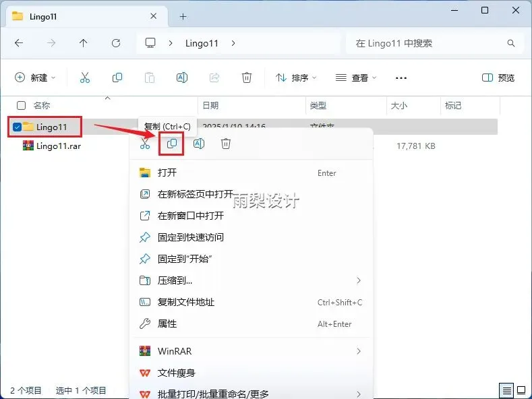Viewport: 532px width, 399px height.
Task: Uncheck the Lingo11 folder checkbox
Action: coord(17,127)
